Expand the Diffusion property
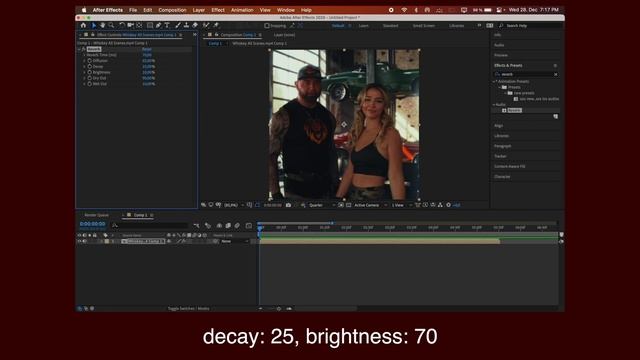This screenshot has height=360, width=640. (84, 60)
